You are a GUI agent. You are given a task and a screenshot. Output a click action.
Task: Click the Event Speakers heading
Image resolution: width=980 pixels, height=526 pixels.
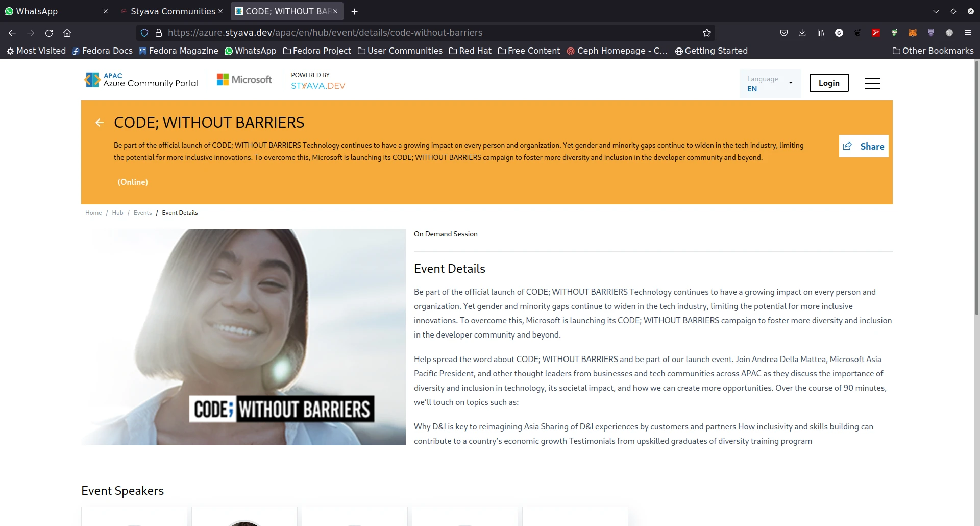[122, 491]
